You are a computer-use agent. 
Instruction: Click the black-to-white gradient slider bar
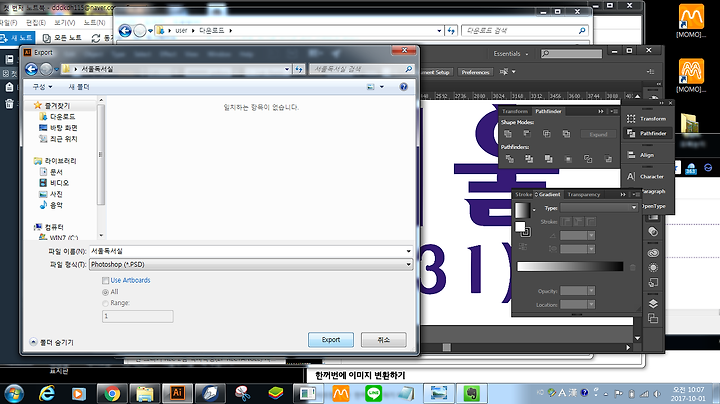pos(570,267)
